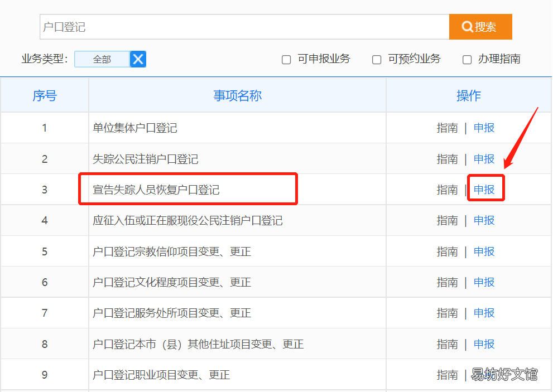The image size is (553, 392).
Task: Focus the 户口登记 search input field
Action: click(x=244, y=27)
